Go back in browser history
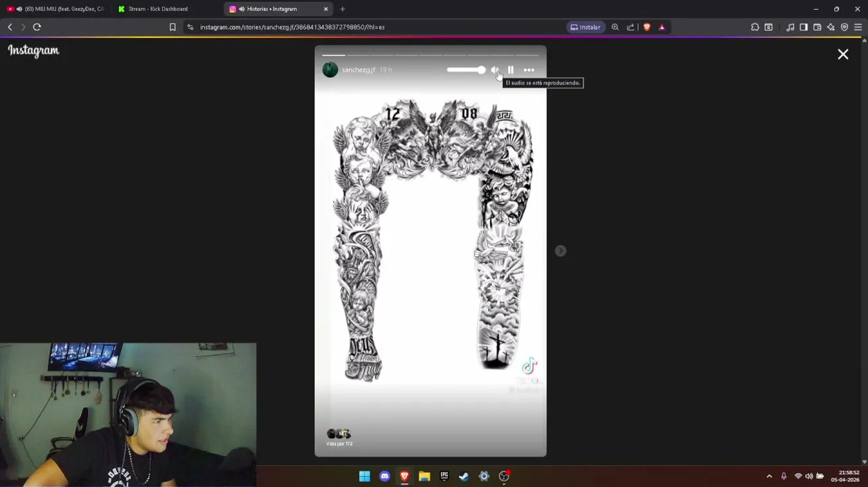868x487 pixels. click(10, 27)
